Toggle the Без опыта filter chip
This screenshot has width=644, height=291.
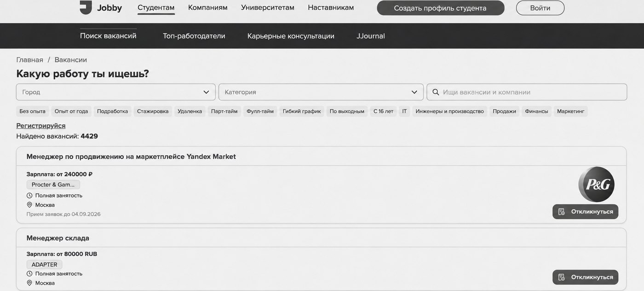[32, 111]
